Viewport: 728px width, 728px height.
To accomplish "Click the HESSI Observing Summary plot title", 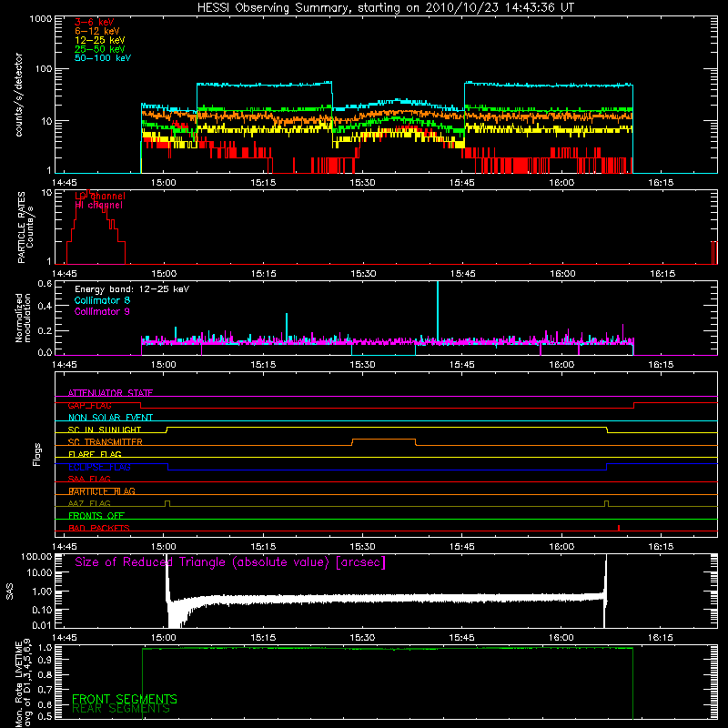I will coord(386,8).
